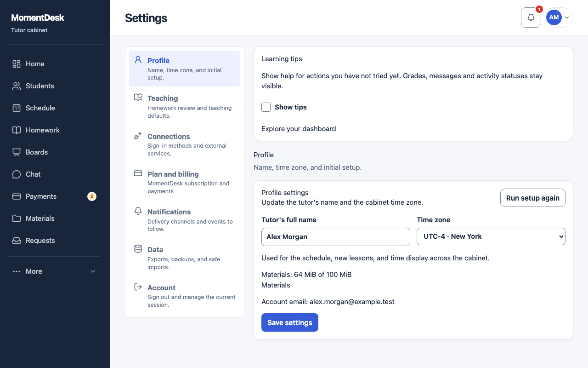Click the Requests inbox icon
This screenshot has width=588, height=368.
pos(17,241)
